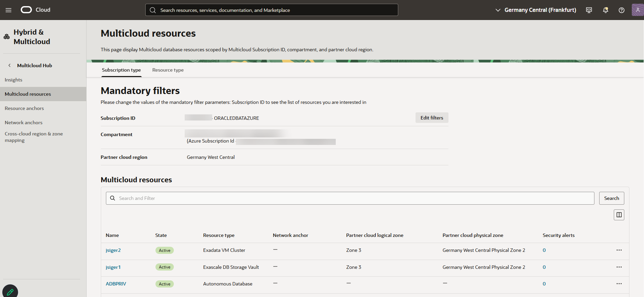Click the Germany West Central region value
This screenshot has width=644, height=297.
[x=211, y=157]
